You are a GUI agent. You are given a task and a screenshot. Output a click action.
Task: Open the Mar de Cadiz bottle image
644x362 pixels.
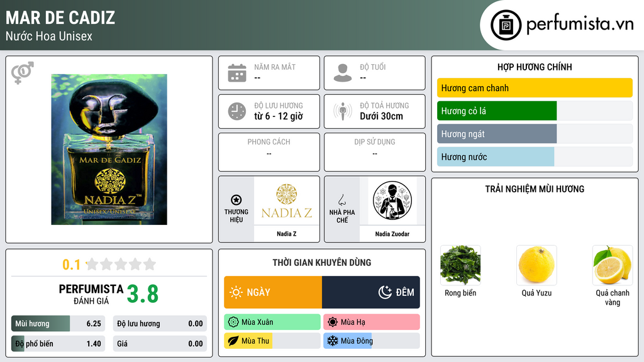pyautogui.click(x=109, y=150)
